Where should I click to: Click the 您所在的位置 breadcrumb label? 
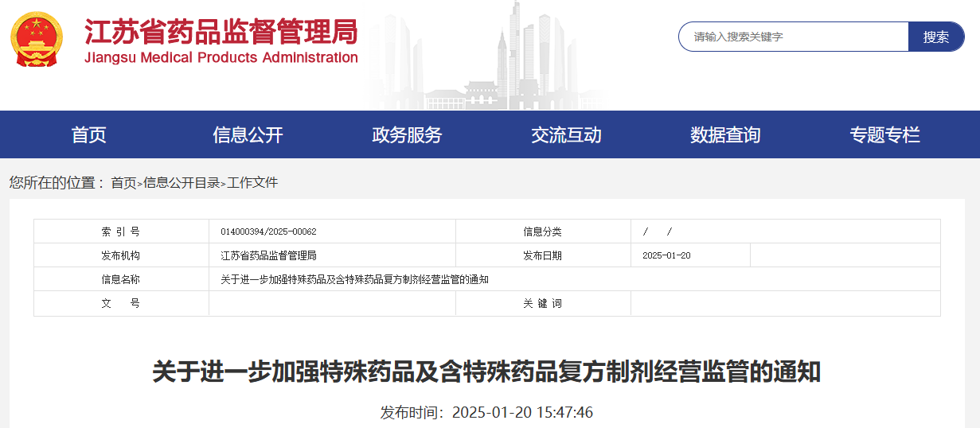(x=57, y=183)
